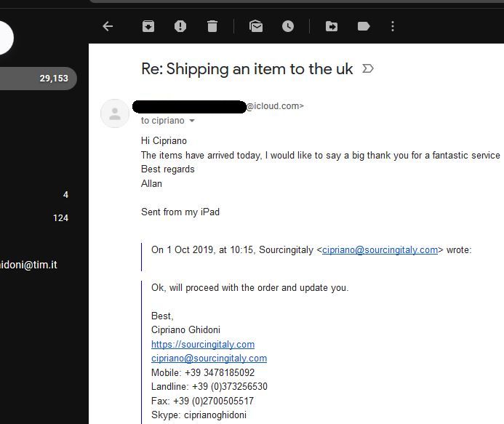504x424 pixels.
Task: Click the sender's profile avatar
Action: (x=115, y=113)
